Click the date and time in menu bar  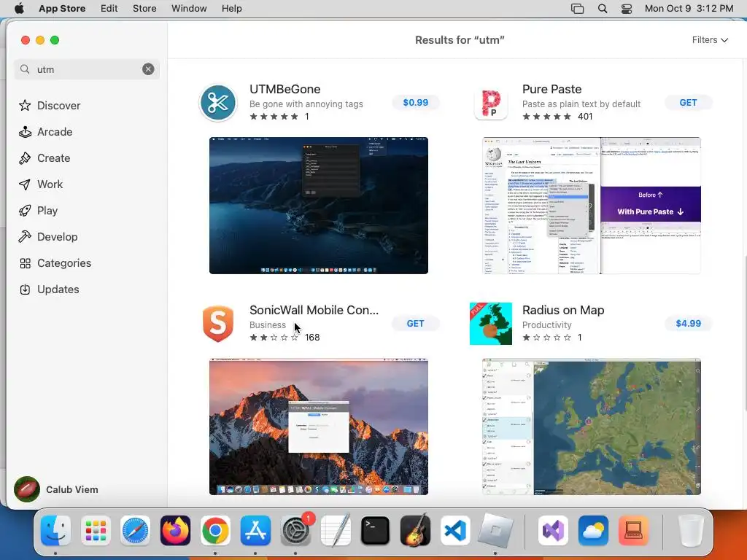coord(689,9)
